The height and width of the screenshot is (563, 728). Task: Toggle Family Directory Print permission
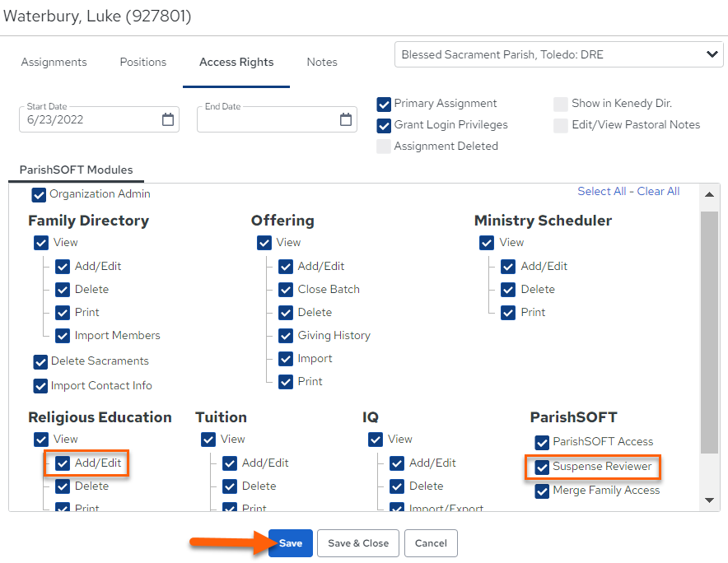click(x=63, y=312)
